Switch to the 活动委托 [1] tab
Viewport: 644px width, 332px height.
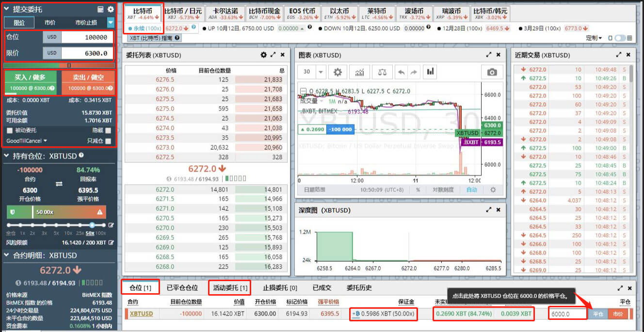[230, 288]
